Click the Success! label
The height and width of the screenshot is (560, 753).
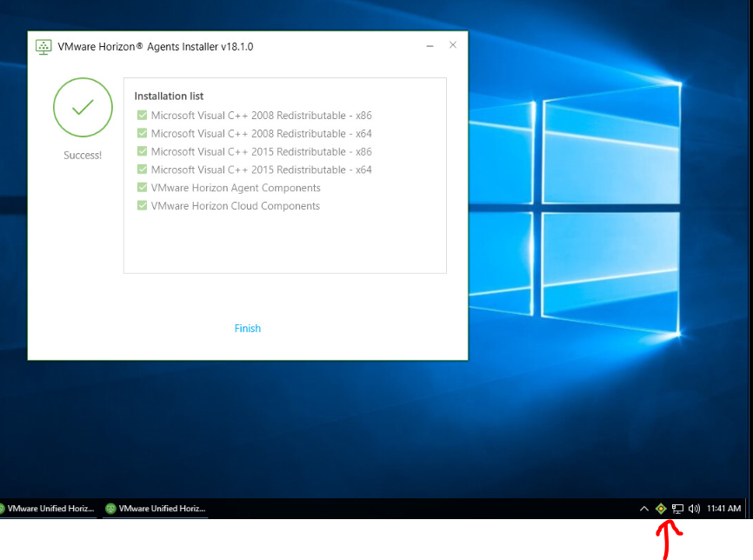click(x=83, y=155)
